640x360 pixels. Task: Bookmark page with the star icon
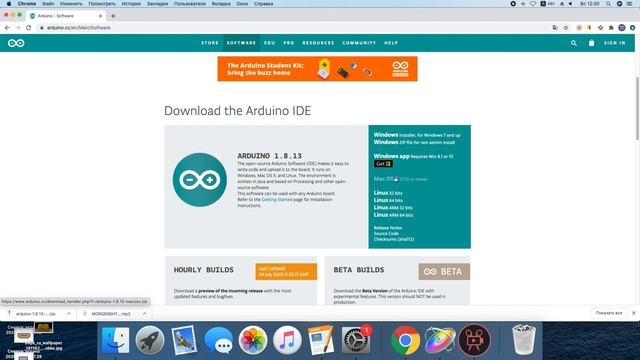[x=566, y=28]
